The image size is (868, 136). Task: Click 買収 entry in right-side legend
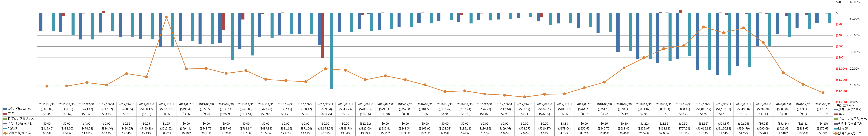click(839, 114)
